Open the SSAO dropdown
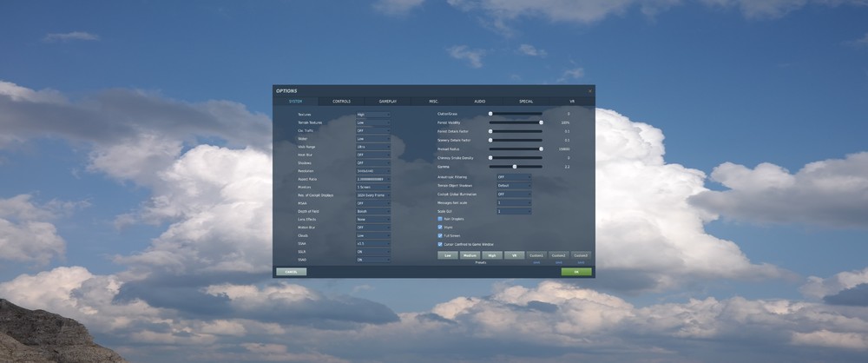This screenshot has height=363, width=868. click(373, 260)
